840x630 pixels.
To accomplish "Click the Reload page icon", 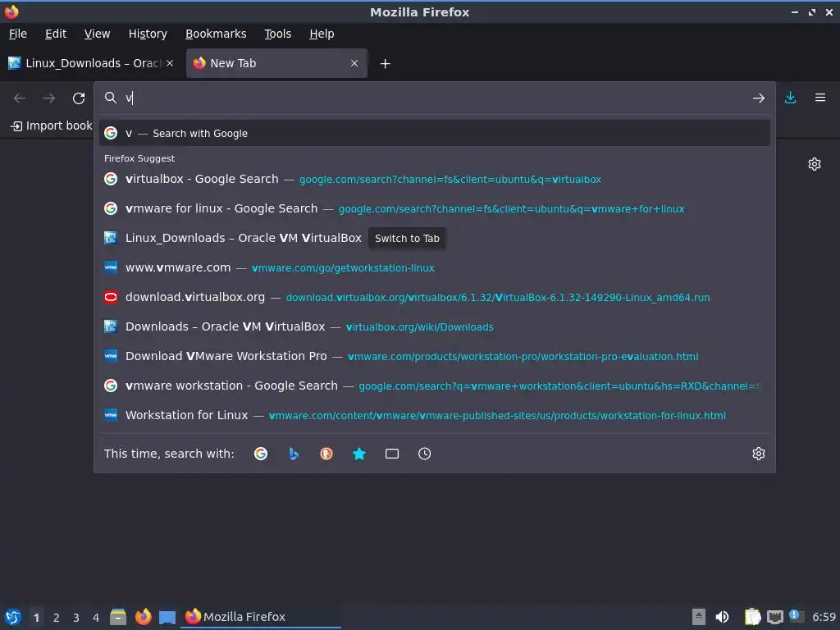I will pyautogui.click(x=79, y=98).
